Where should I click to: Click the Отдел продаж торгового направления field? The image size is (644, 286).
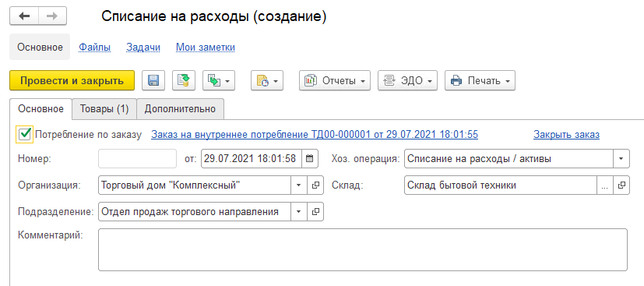pyautogui.click(x=195, y=212)
